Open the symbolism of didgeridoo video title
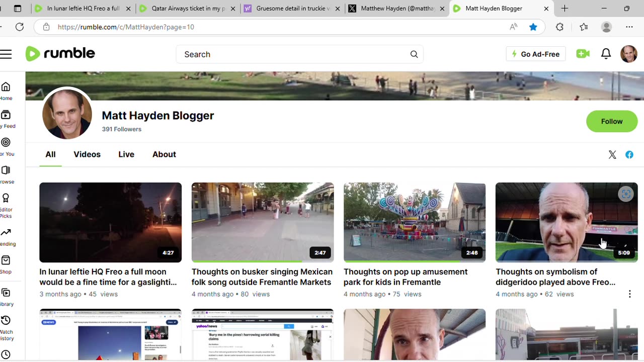 click(555, 277)
